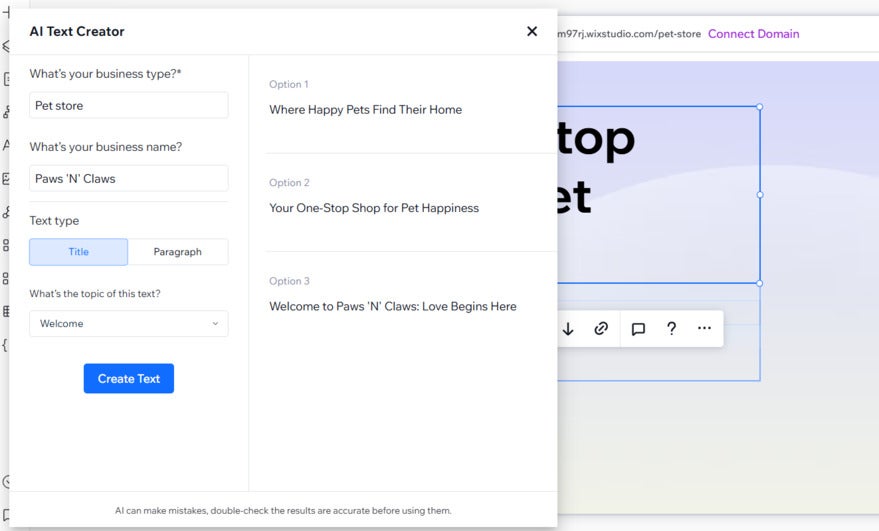Select the Paragraph text type

click(178, 252)
